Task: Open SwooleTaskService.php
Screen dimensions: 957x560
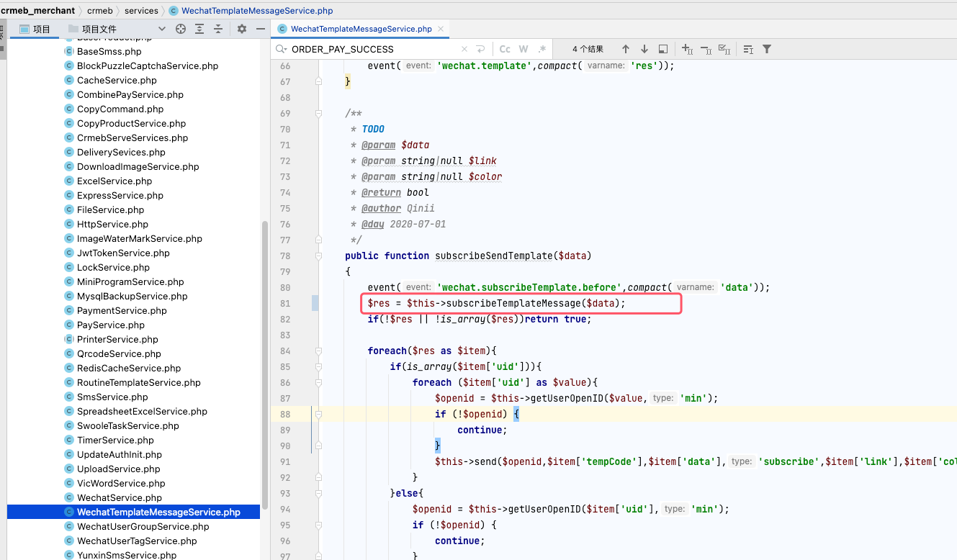Action: pos(128,425)
